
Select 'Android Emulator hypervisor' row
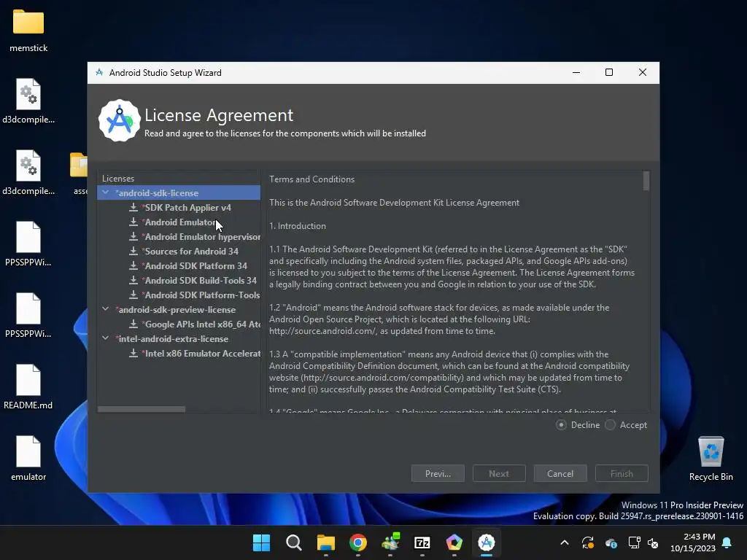tap(179, 237)
